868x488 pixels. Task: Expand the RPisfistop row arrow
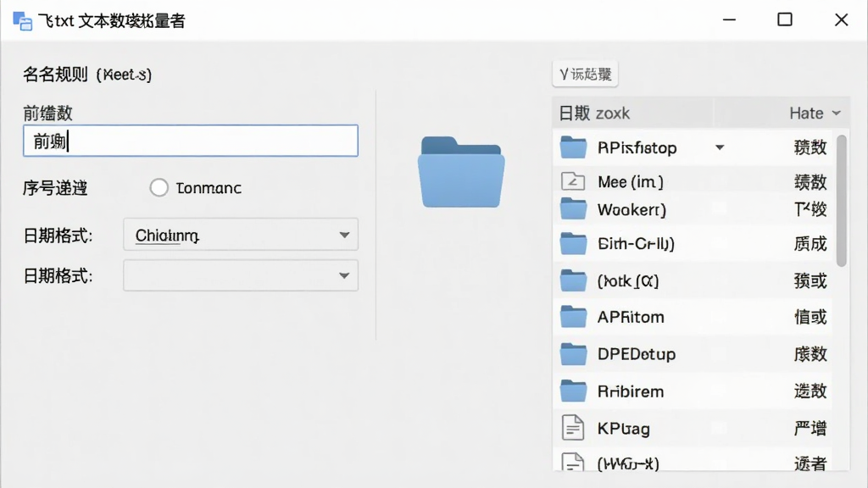(720, 147)
